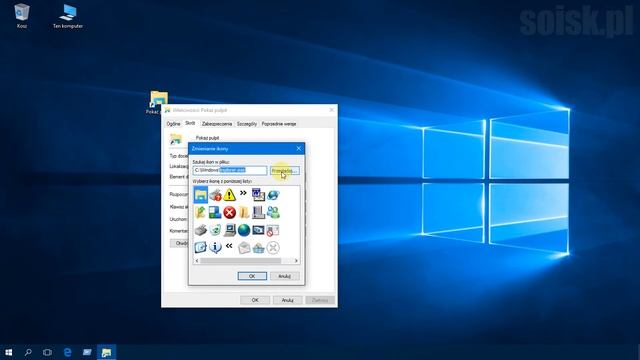Select the highlighted desktop folder icon in list
Viewport: 640px width, 360px height.
click(x=200, y=195)
